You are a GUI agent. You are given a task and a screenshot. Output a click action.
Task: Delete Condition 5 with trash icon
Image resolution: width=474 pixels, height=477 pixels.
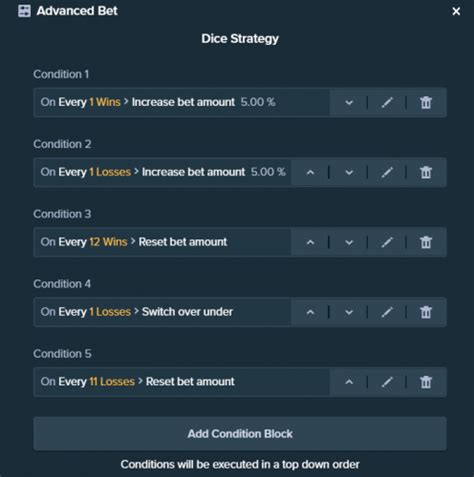pos(426,382)
